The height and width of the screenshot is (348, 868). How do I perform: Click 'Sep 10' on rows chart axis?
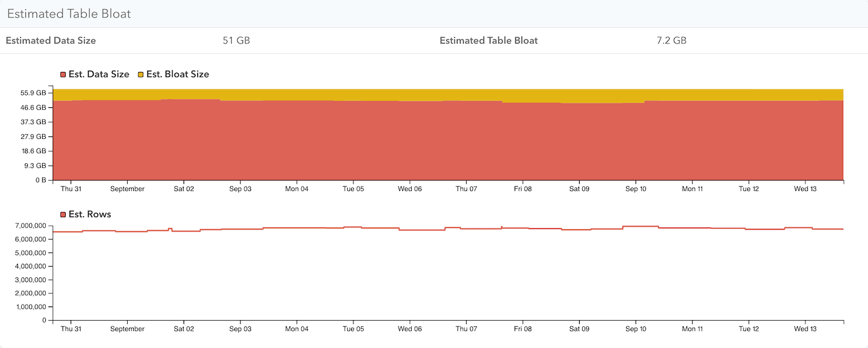click(635, 329)
